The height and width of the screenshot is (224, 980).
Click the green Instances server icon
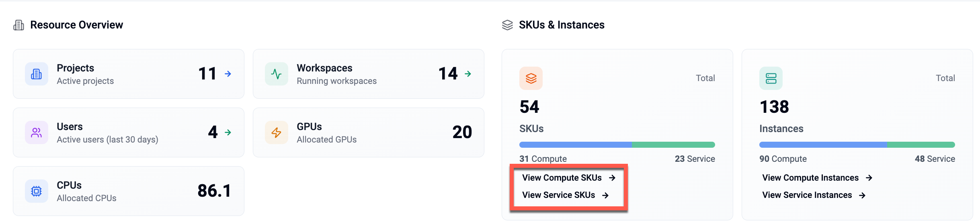771,78
